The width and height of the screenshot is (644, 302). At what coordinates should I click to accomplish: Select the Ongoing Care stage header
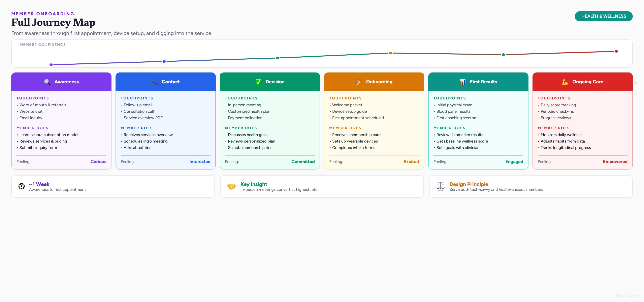[582, 82]
